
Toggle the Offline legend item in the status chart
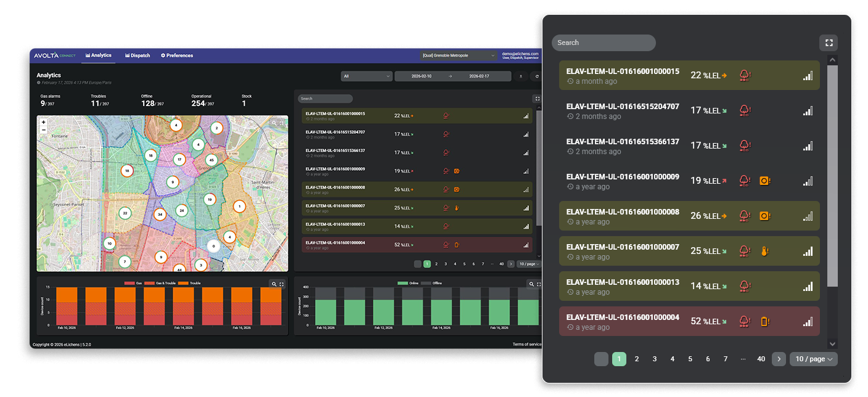pos(432,283)
